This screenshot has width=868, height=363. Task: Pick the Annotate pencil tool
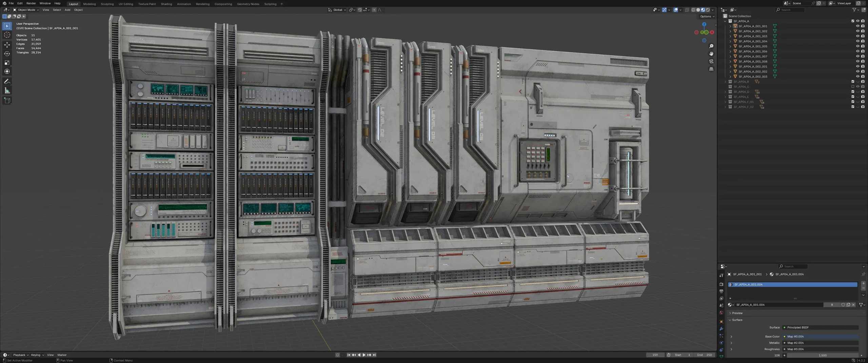[7, 82]
